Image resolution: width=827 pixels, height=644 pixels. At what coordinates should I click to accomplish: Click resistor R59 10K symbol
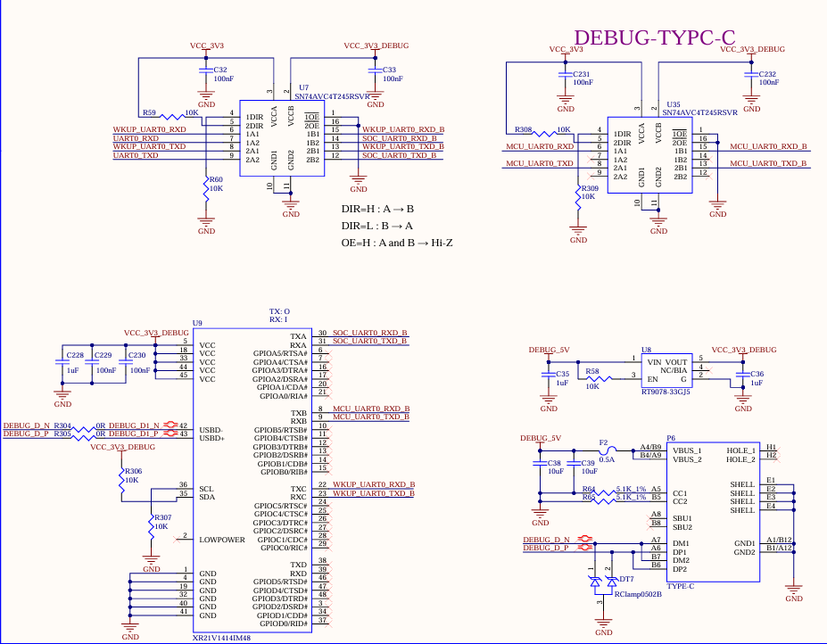pos(171,117)
